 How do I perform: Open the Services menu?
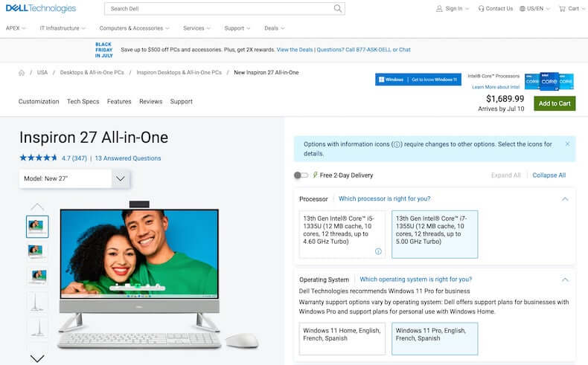196,28
